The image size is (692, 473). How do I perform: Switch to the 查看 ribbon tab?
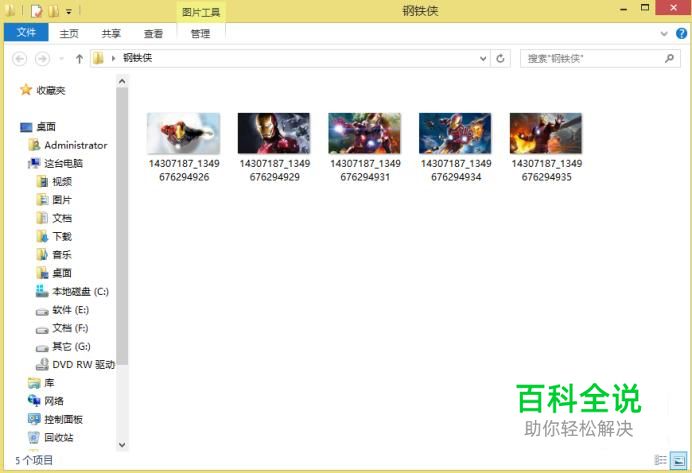tap(153, 34)
